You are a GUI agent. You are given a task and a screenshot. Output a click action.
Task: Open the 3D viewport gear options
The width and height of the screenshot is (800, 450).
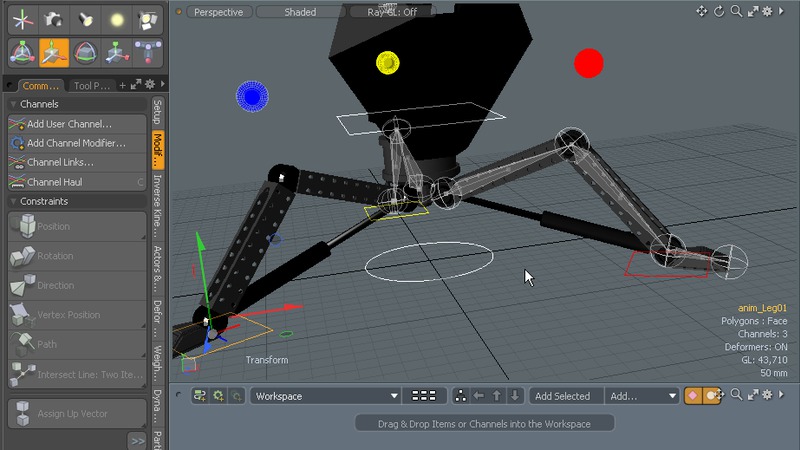pyautogui.click(x=767, y=11)
